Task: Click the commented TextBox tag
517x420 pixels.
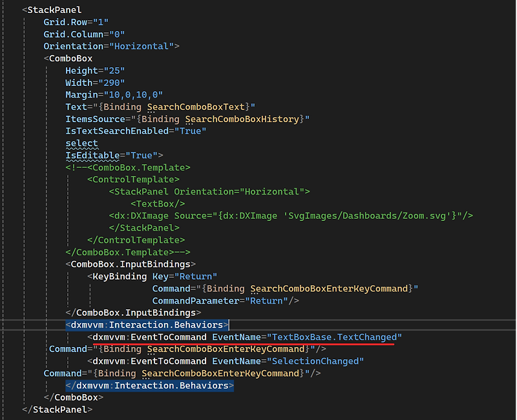Action: [x=158, y=204]
